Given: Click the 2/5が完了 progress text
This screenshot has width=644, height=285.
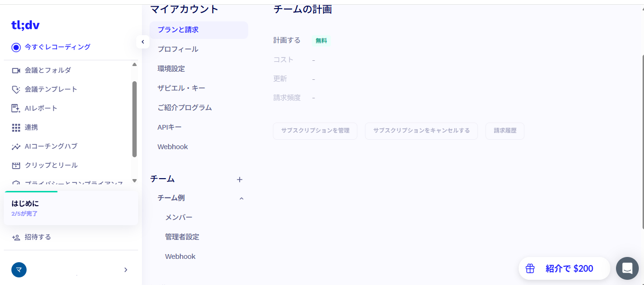Looking at the screenshot, I should coord(24,214).
